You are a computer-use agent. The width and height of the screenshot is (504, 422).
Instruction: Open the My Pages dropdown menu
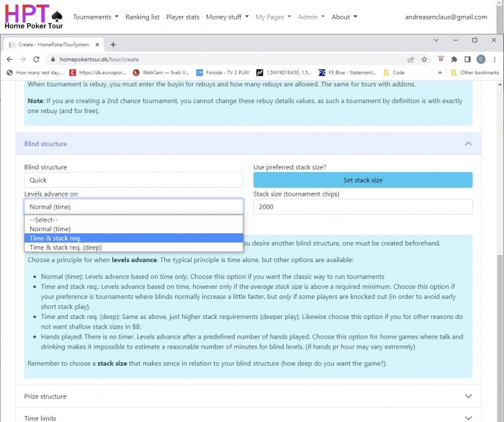click(x=273, y=17)
